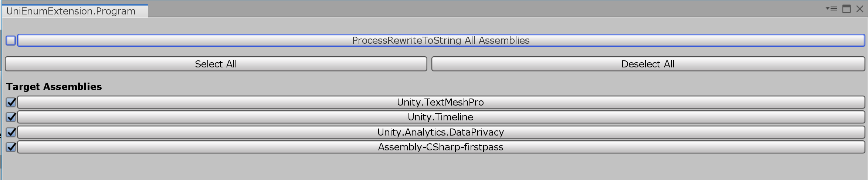This screenshot has width=868, height=180.
Task: Select the Unity.Timeline assembly button
Action: [441, 117]
